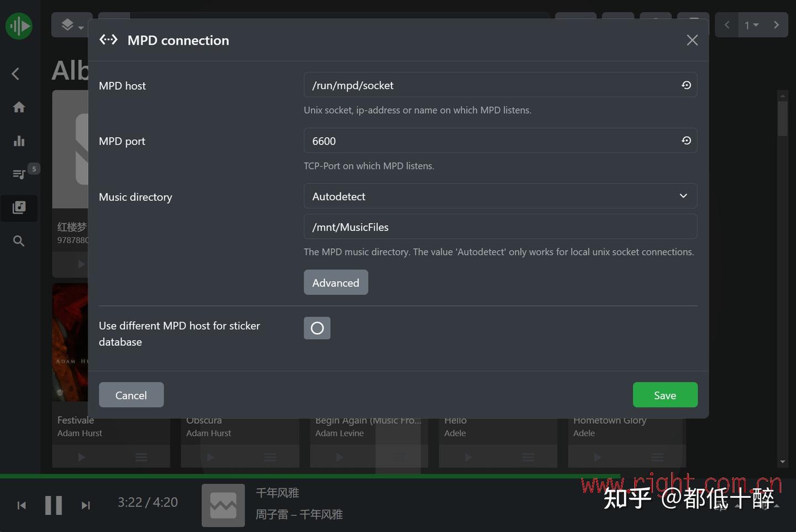
Task: Open the Hometown Glory album menu
Action: click(x=657, y=457)
